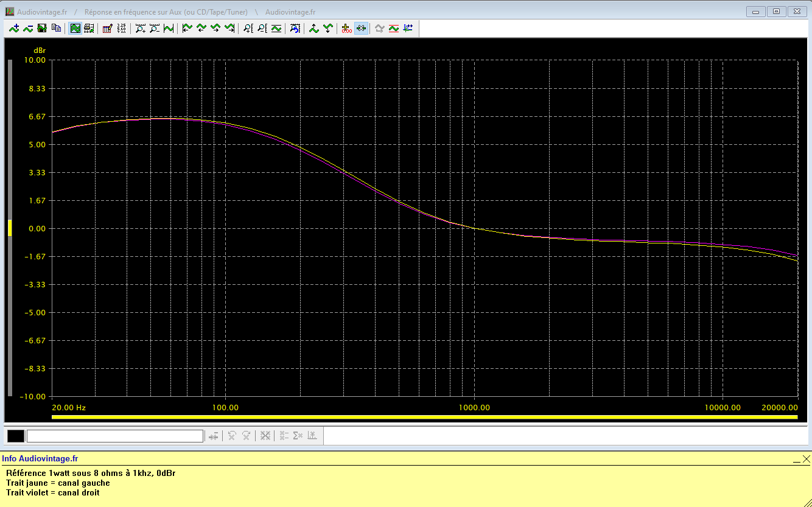Toggle the data table view button
This screenshot has height=507, width=812.
[89, 28]
